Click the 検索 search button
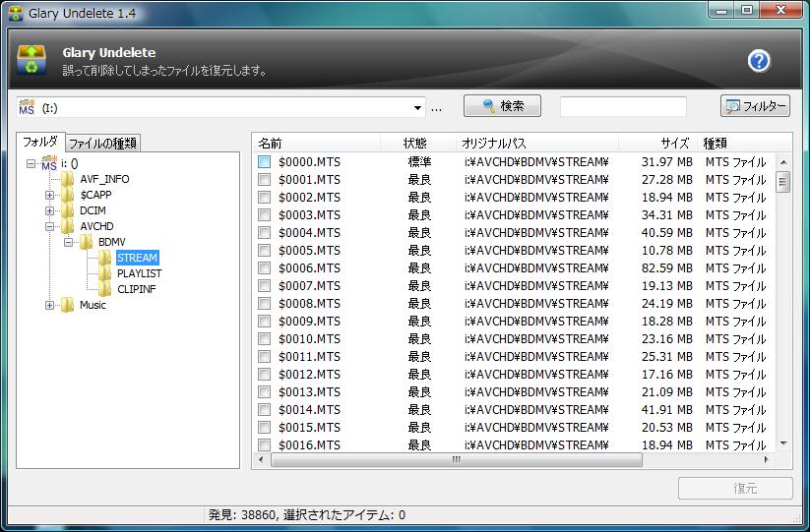The width and height of the screenshot is (810, 532). coord(502,106)
